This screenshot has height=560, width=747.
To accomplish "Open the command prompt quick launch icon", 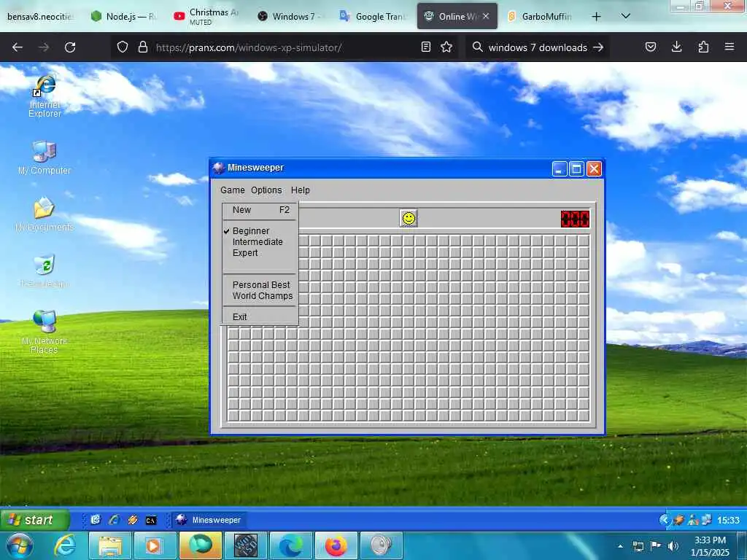I will point(151,520).
